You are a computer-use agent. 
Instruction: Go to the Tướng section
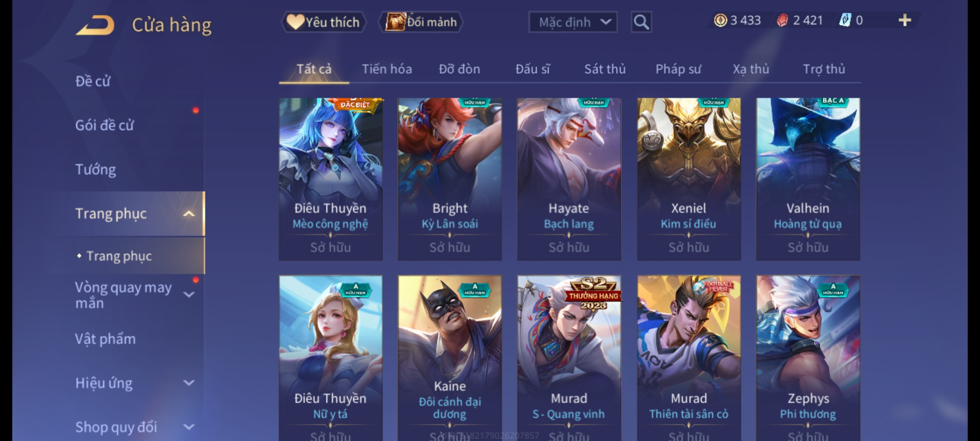pos(96,169)
